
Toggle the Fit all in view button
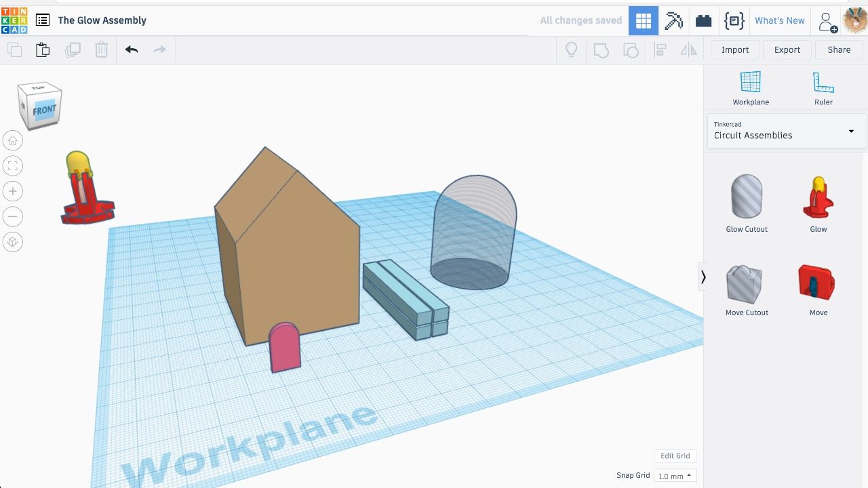(x=12, y=165)
